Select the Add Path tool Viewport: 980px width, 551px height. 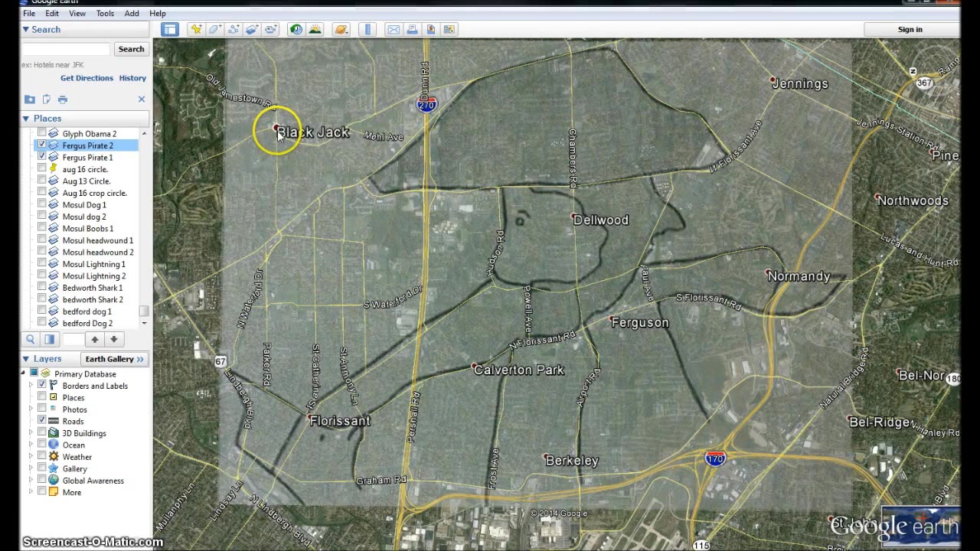coord(234,30)
